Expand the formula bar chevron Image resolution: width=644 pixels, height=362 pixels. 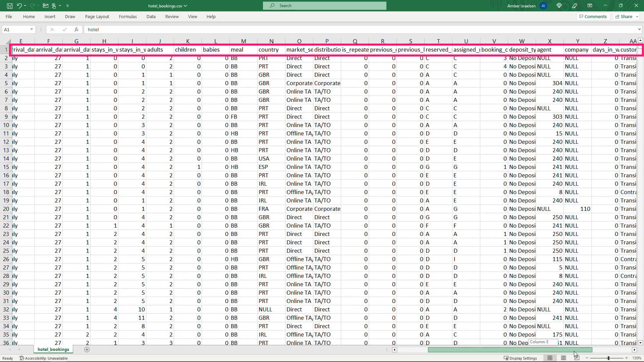click(639, 29)
